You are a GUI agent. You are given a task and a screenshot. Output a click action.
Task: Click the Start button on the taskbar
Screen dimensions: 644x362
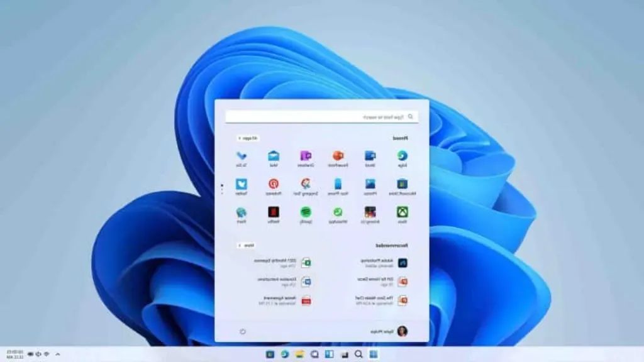[x=374, y=354]
